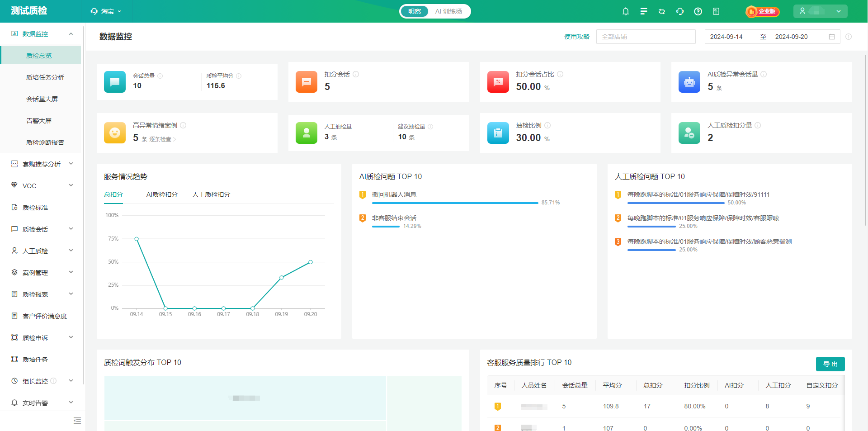Viewport: 868px width, 431px height.
Task: Click the 使用攻略 link
Action: point(577,37)
